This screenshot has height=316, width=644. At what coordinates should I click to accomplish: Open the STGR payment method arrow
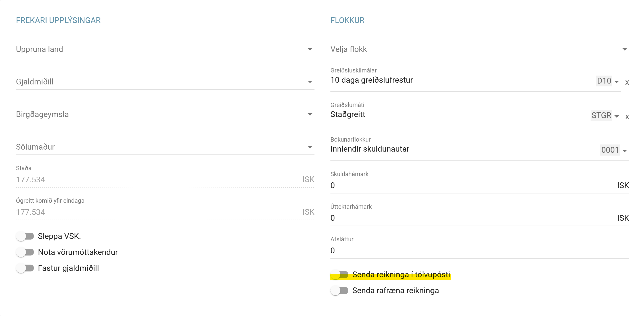(617, 116)
